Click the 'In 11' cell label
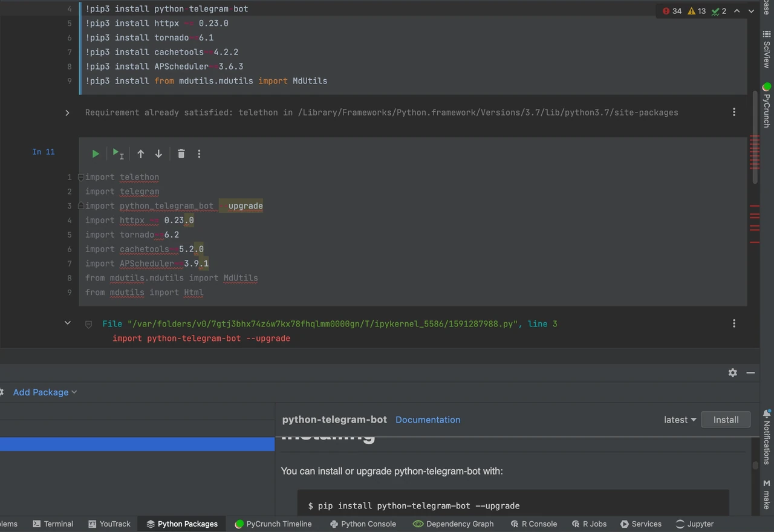The height and width of the screenshot is (532, 774). (x=44, y=152)
